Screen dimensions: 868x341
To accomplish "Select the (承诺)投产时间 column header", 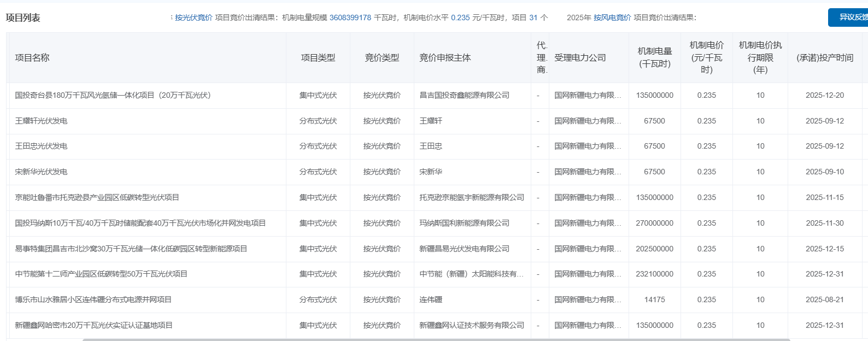I will 824,57.
